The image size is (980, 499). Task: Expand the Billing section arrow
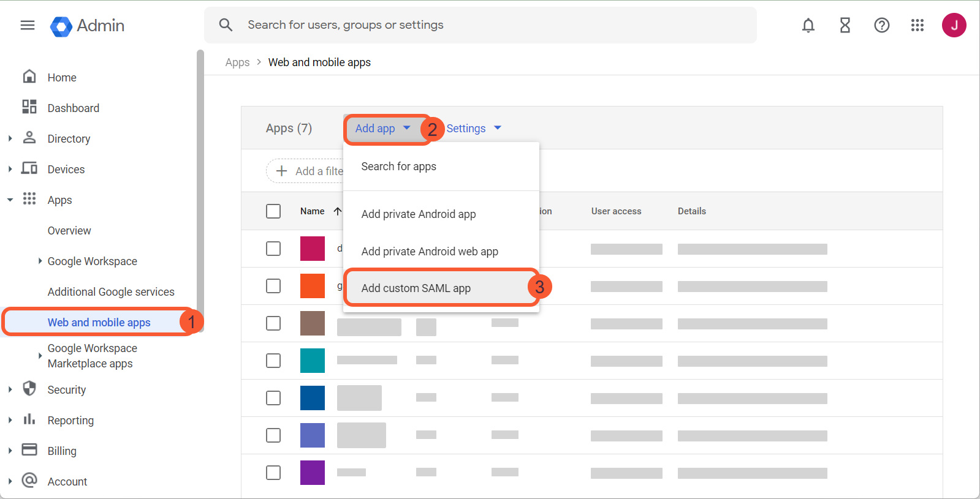(10, 451)
